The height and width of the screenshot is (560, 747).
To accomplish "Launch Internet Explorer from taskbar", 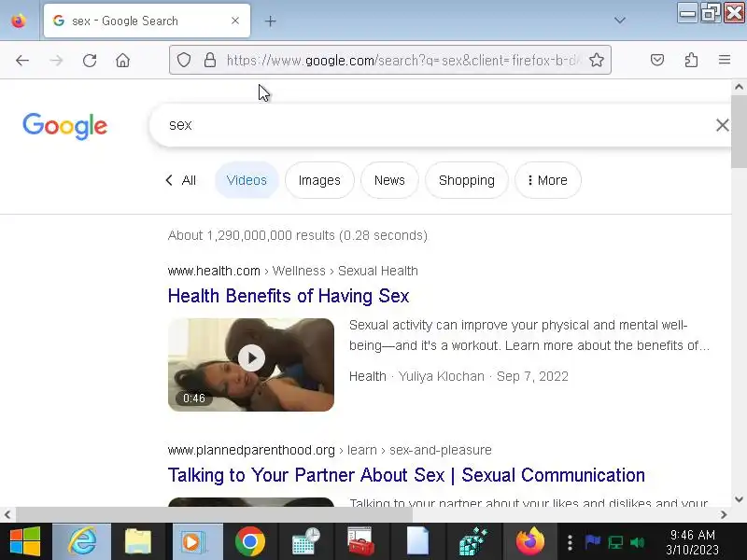I will click(82, 541).
